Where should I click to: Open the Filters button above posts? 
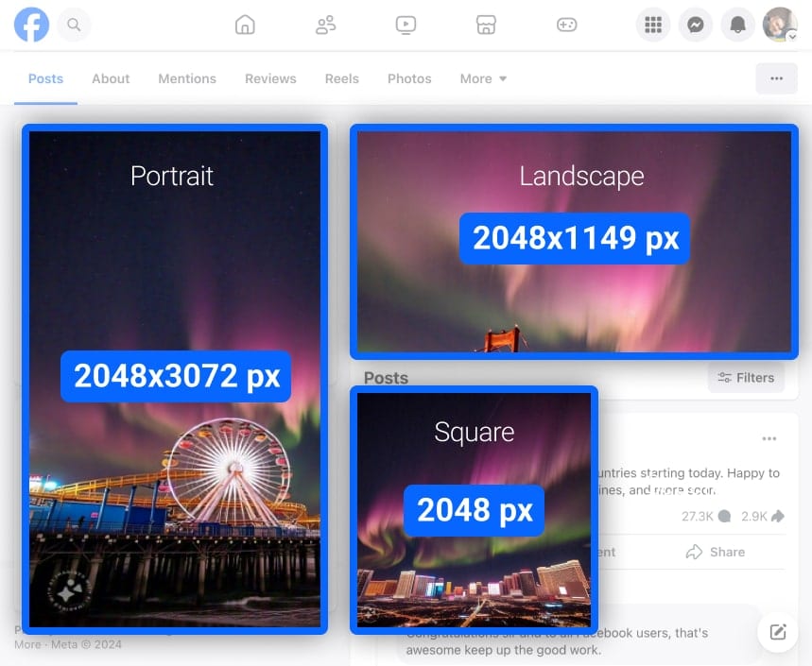coord(746,377)
